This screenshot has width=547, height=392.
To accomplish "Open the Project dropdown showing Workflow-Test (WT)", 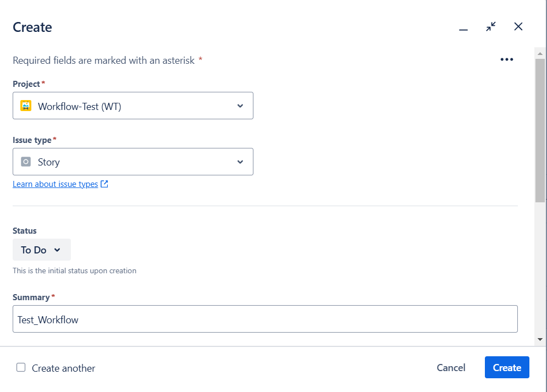I will click(133, 106).
